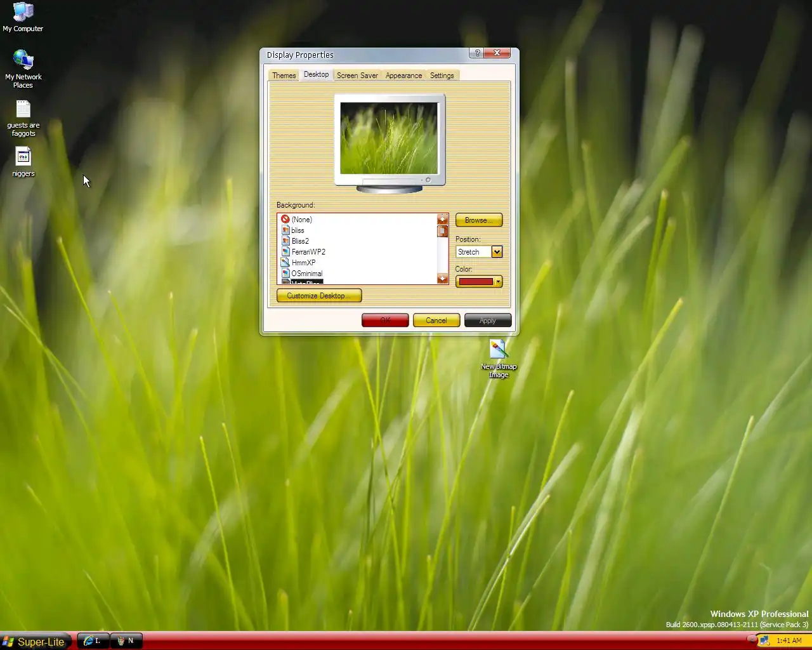812x650 pixels.
Task: Click the image icon next to bliss
Action: click(x=285, y=230)
